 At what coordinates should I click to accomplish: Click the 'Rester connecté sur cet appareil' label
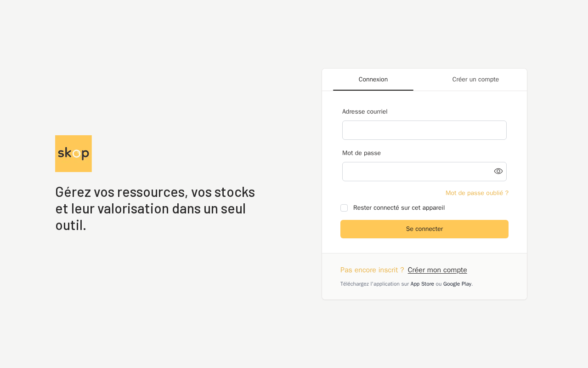point(399,208)
